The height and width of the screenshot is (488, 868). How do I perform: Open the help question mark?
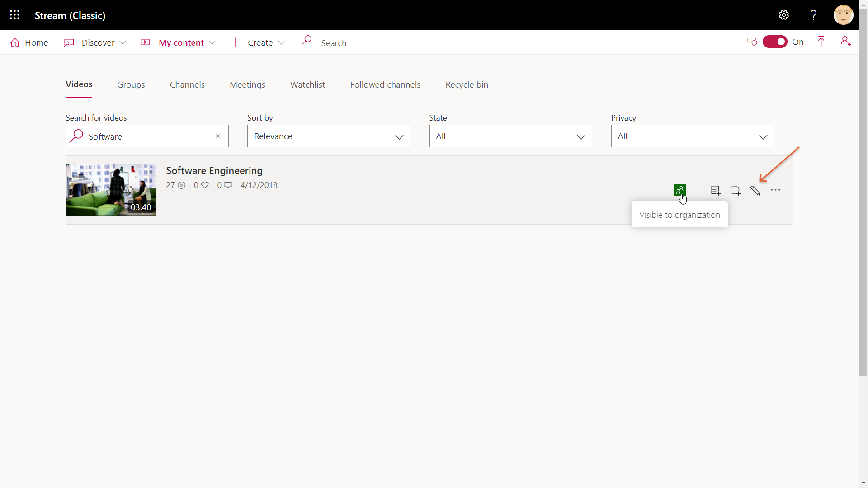tap(813, 15)
